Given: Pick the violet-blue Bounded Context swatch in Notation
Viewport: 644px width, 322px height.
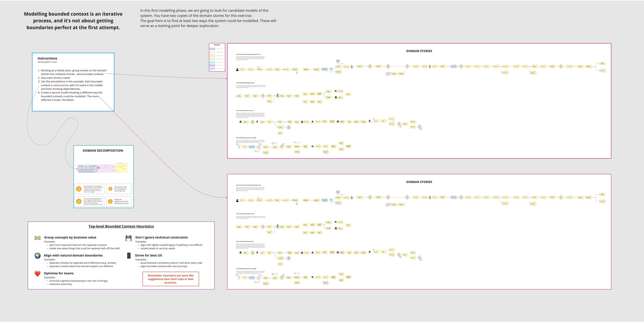Looking at the screenshot, I should 212,49.
